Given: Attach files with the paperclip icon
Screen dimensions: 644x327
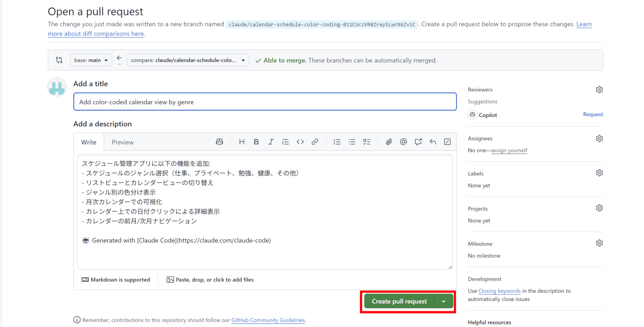Looking at the screenshot, I should coord(389,142).
